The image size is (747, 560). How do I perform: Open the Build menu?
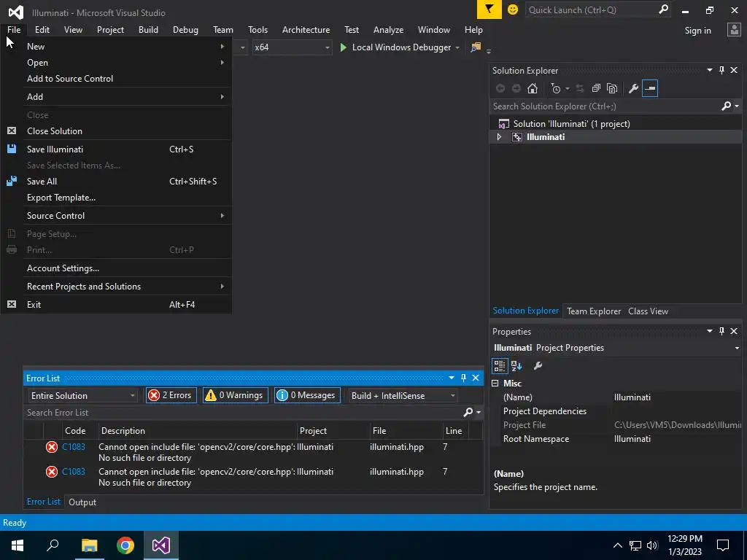tap(148, 29)
